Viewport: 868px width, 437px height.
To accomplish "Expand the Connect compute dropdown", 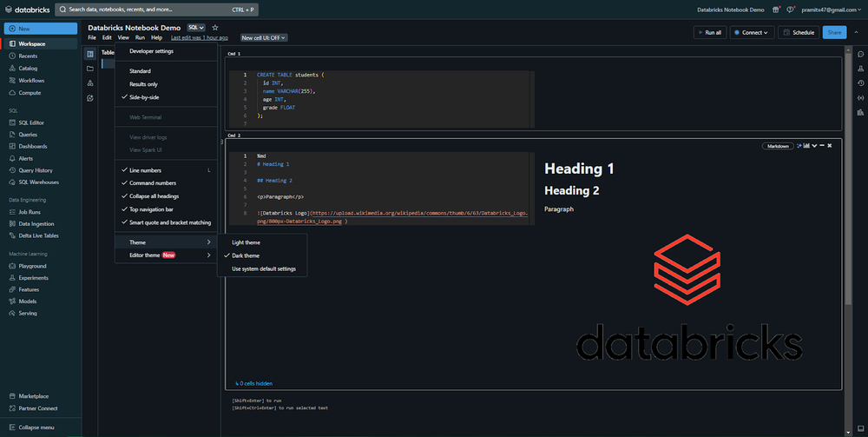I will click(751, 33).
